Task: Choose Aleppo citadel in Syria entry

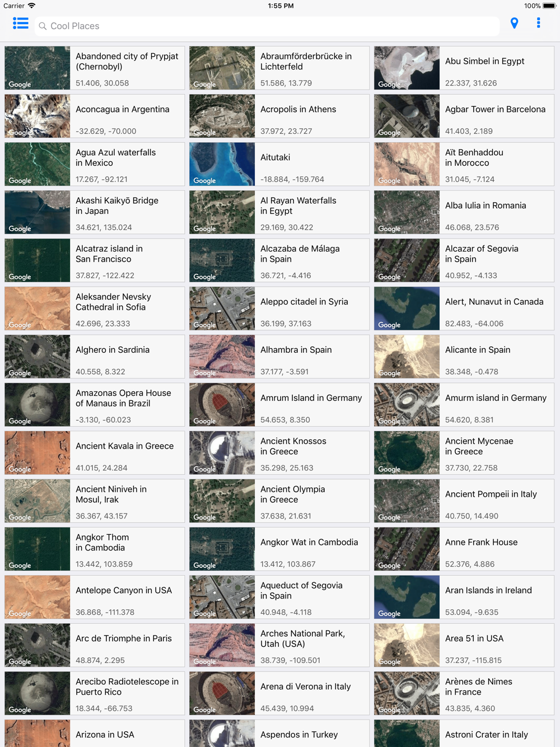Action: [279, 309]
